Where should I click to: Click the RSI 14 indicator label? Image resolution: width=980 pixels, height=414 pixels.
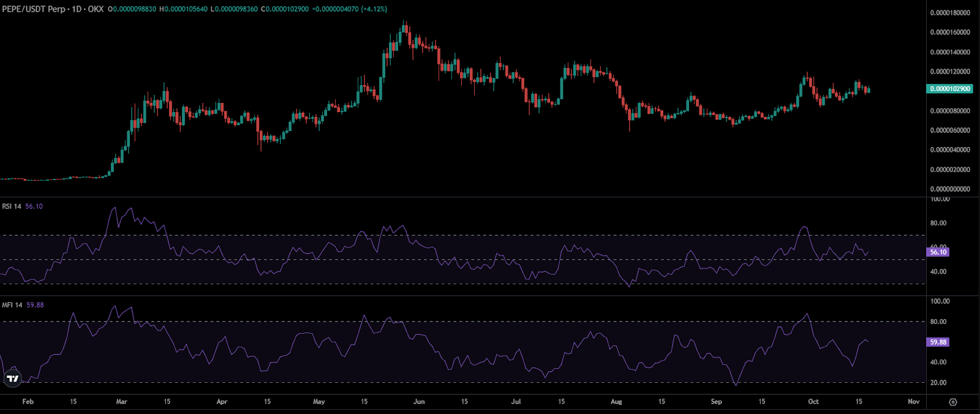point(12,206)
